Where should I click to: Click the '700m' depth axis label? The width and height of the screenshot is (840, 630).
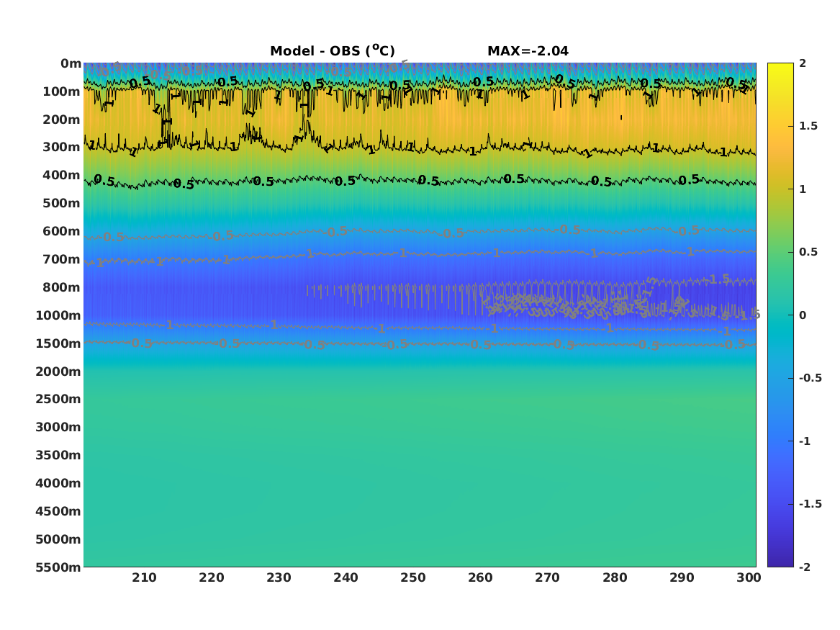click(x=62, y=259)
